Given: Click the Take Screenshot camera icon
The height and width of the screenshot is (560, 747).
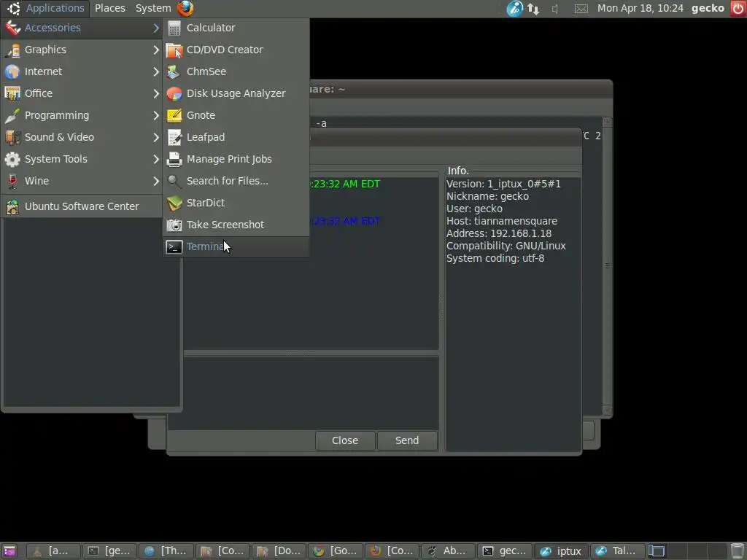Looking at the screenshot, I should [174, 225].
